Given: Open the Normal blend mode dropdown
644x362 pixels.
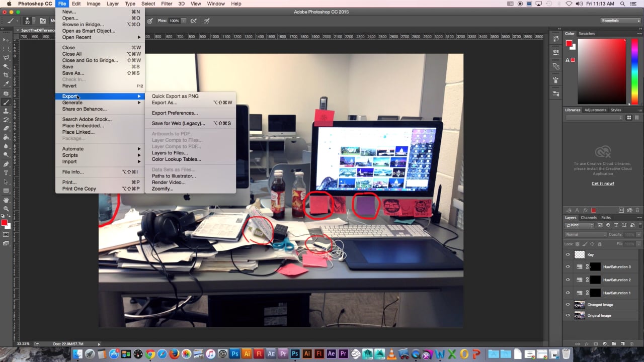Looking at the screenshot, I should click(x=586, y=234).
